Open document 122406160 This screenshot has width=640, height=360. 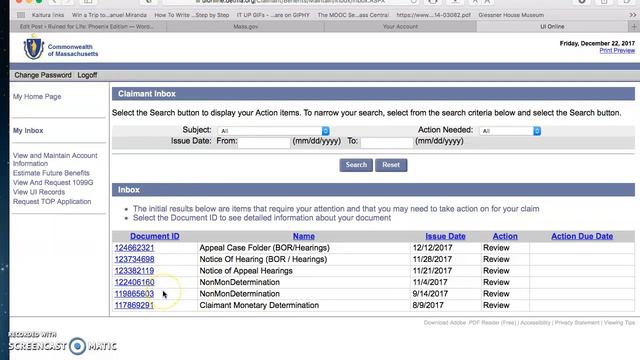point(134,282)
